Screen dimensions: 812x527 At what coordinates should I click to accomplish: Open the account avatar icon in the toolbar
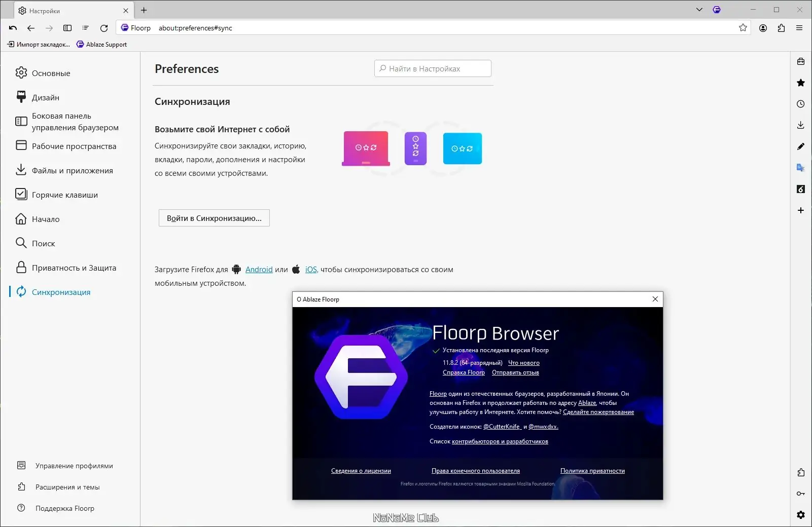763,28
